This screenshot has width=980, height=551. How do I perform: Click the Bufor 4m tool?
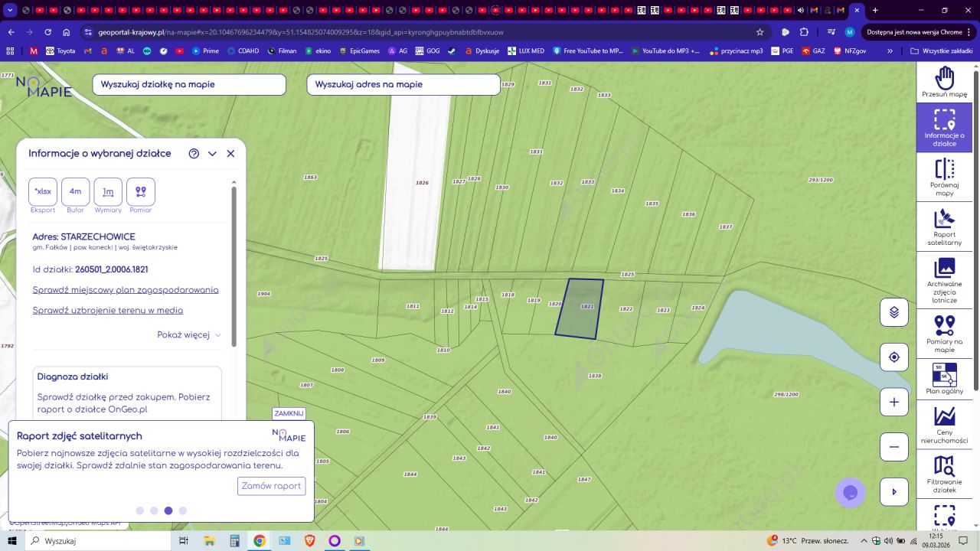(x=75, y=192)
